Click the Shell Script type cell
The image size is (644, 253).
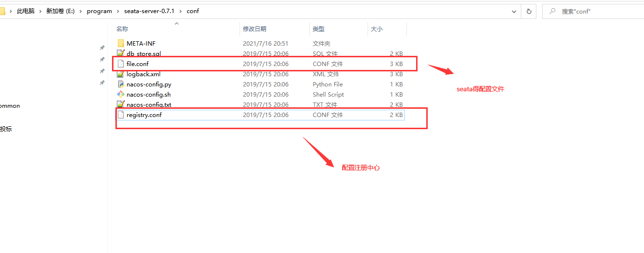[x=328, y=94]
